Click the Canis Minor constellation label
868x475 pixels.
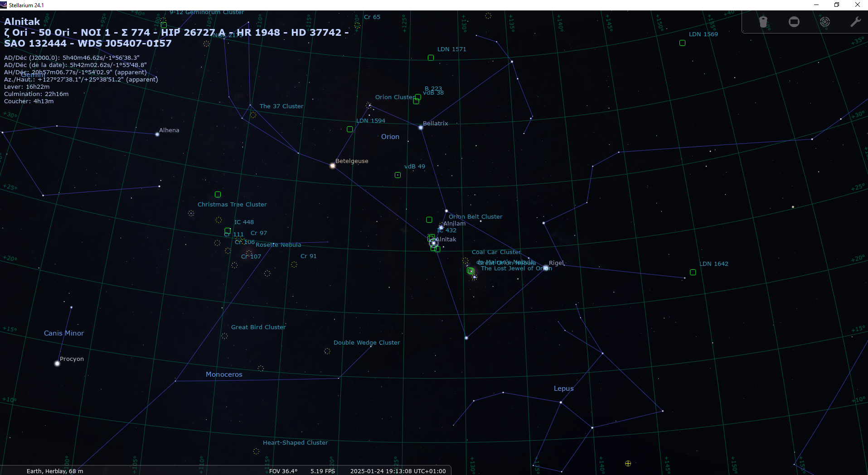pyautogui.click(x=64, y=333)
